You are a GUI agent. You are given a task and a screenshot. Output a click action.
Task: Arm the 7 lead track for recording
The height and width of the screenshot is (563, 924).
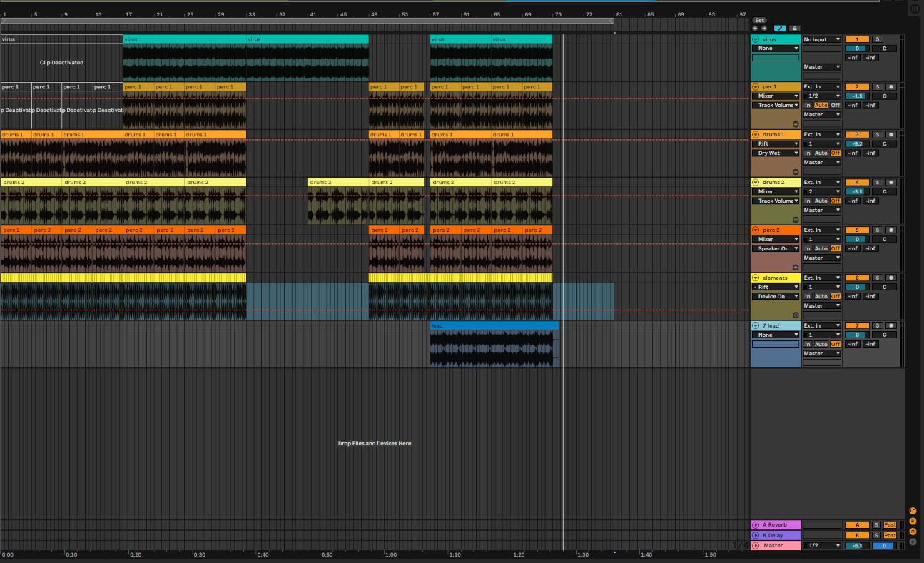pos(890,325)
